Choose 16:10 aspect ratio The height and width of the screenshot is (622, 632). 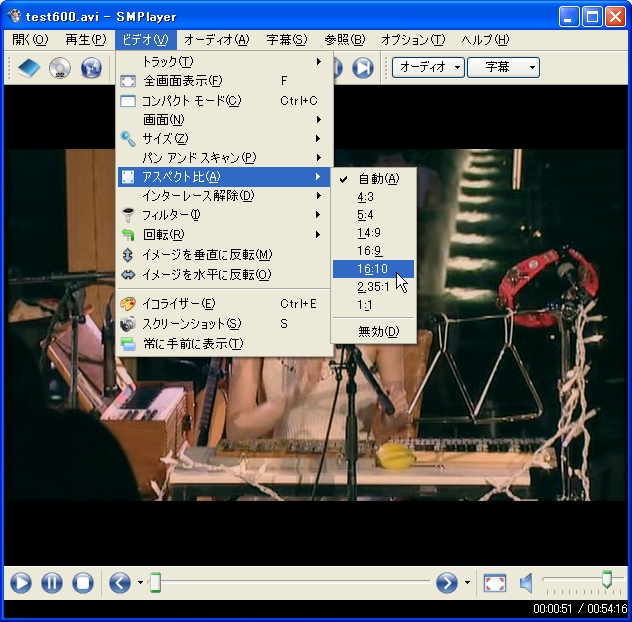pyautogui.click(x=374, y=269)
